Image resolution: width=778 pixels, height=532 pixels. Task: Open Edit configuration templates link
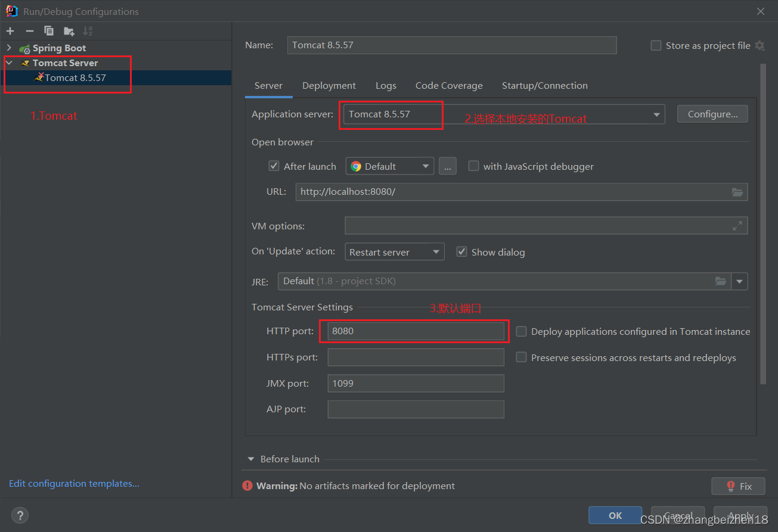click(x=73, y=483)
